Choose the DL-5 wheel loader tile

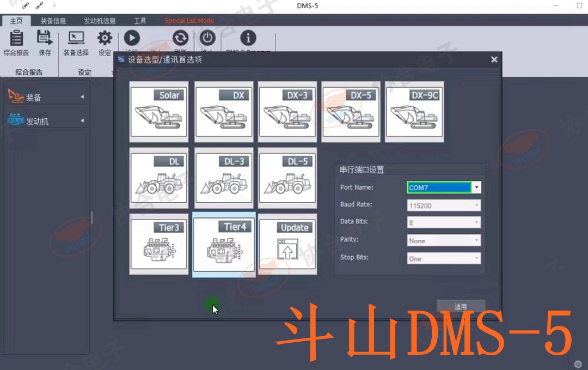(287, 178)
